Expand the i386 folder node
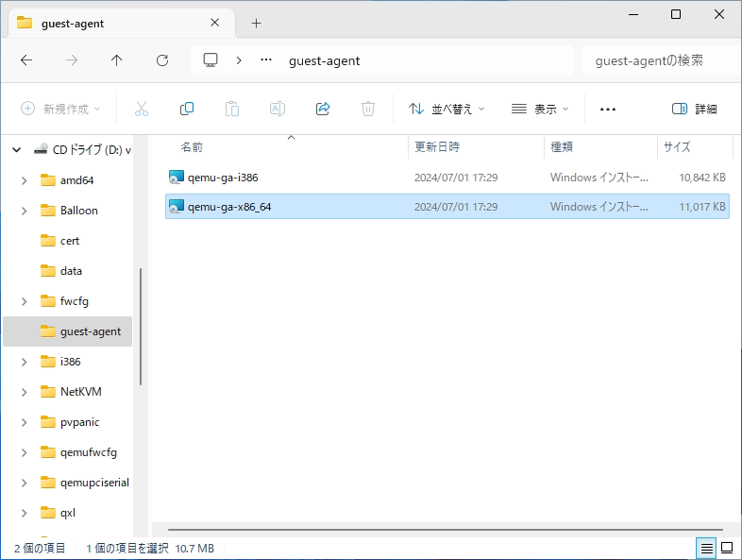Image resolution: width=742 pixels, height=560 pixels. [x=25, y=362]
